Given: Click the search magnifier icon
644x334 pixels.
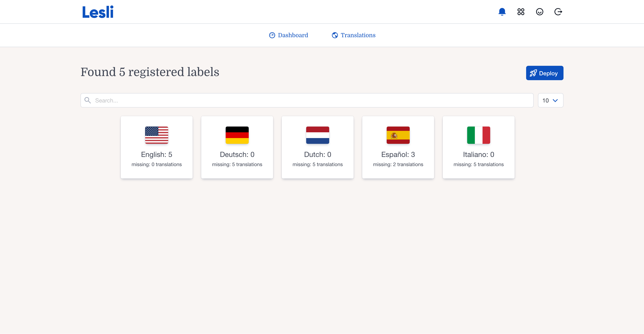Looking at the screenshot, I should [x=88, y=100].
